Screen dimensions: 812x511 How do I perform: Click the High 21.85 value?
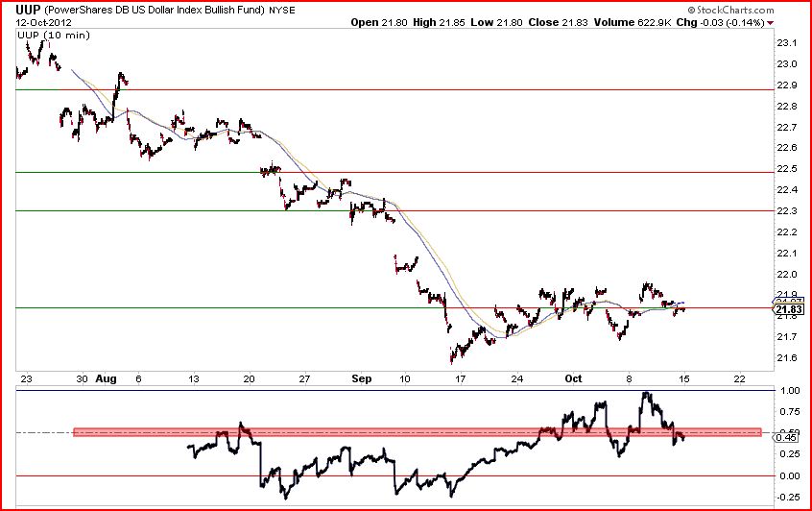point(440,22)
